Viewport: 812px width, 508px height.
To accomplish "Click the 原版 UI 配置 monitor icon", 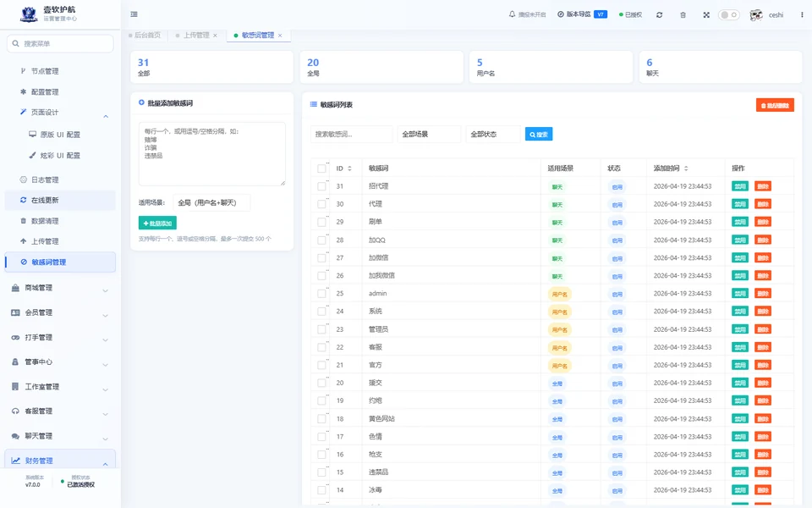I will pos(33,135).
